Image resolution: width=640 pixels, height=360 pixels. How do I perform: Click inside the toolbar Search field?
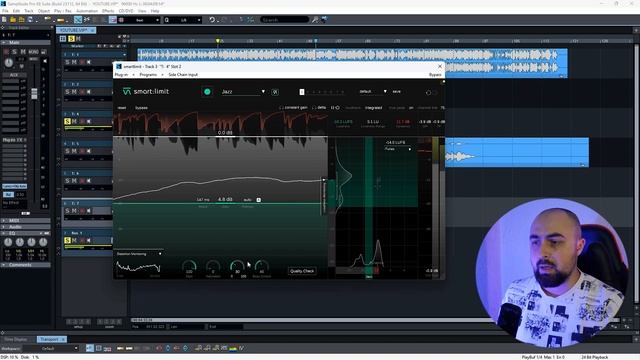(284, 20)
